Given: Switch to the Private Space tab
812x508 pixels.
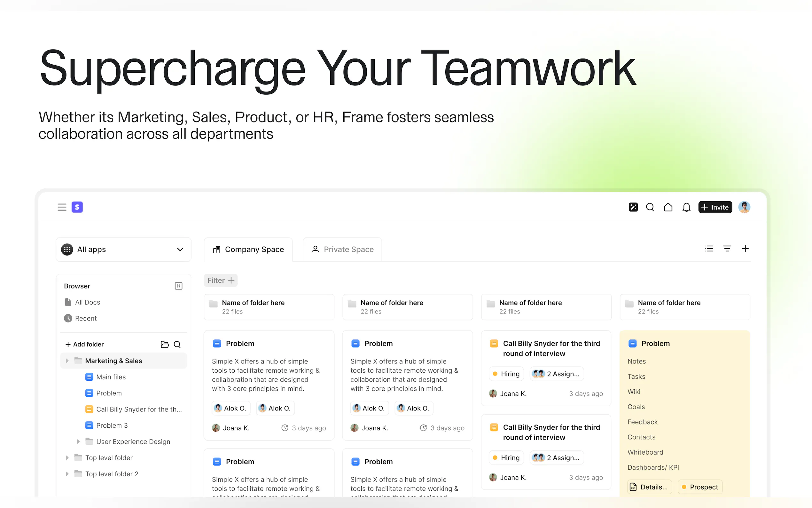Looking at the screenshot, I should point(342,249).
